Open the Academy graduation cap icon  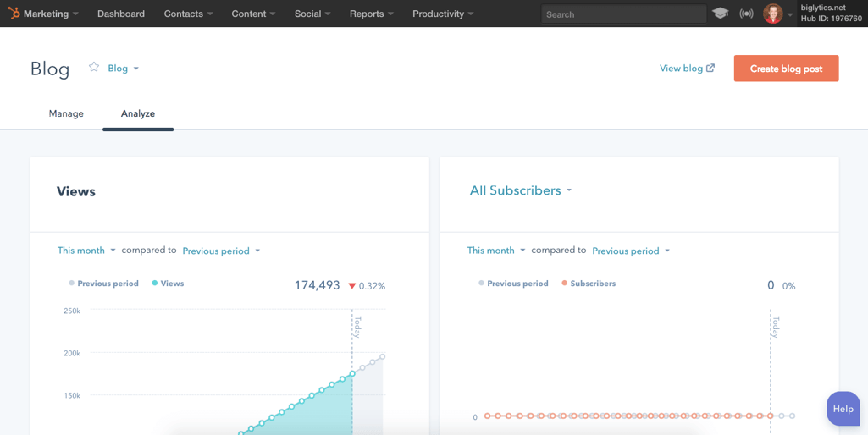[x=720, y=14]
